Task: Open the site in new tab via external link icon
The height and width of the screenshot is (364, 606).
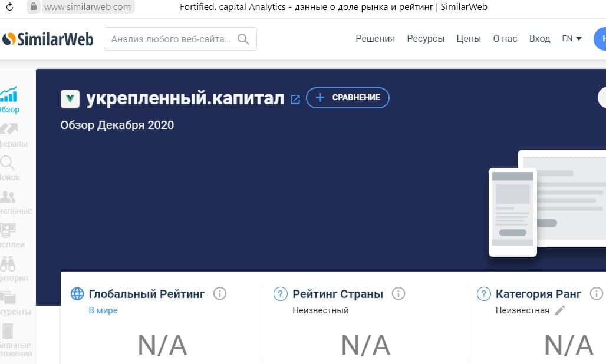Action: (295, 100)
